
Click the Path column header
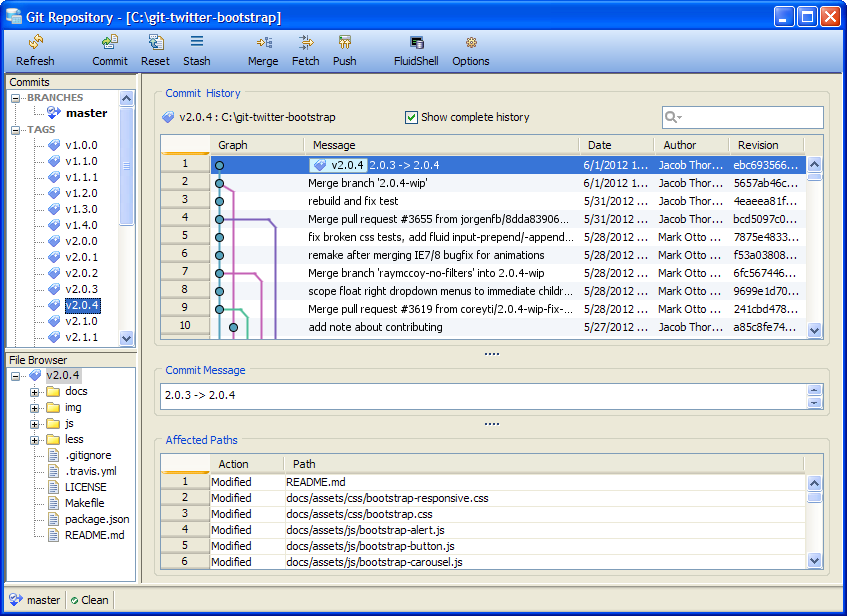click(x=544, y=464)
